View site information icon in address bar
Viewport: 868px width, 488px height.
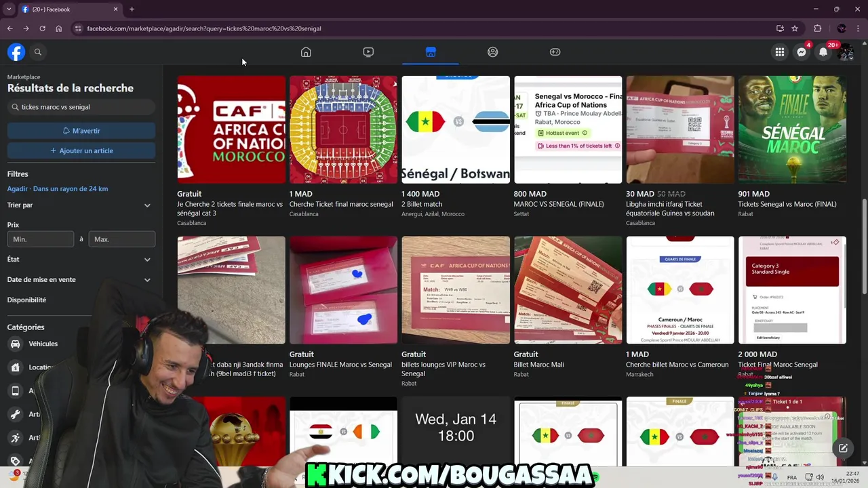coord(78,28)
